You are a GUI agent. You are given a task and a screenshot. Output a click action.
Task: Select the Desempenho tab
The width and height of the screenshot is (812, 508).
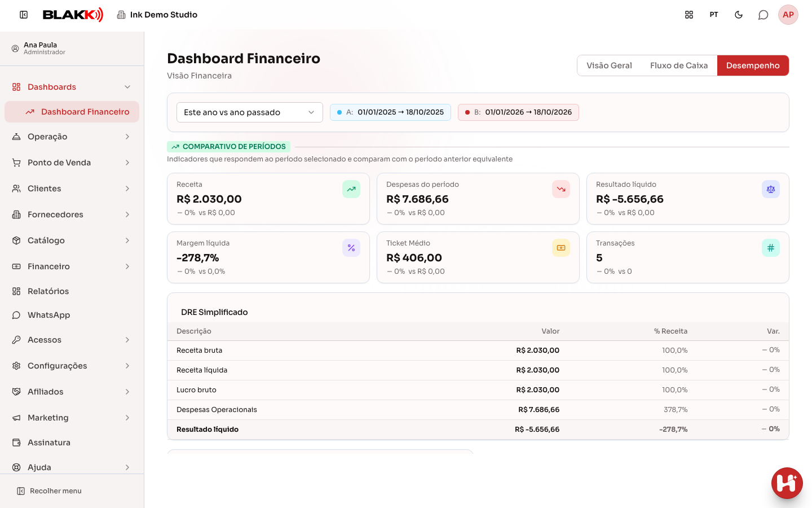coord(753,65)
